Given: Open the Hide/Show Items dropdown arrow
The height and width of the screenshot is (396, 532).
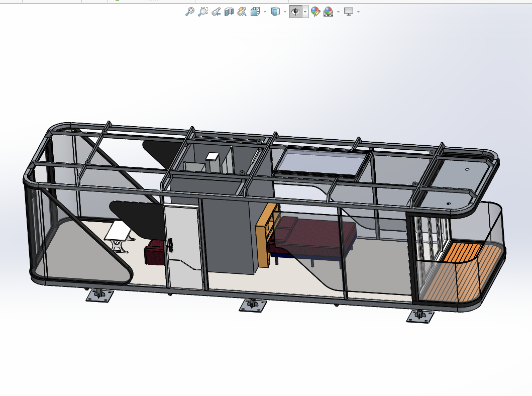Looking at the screenshot, I should point(305,12).
